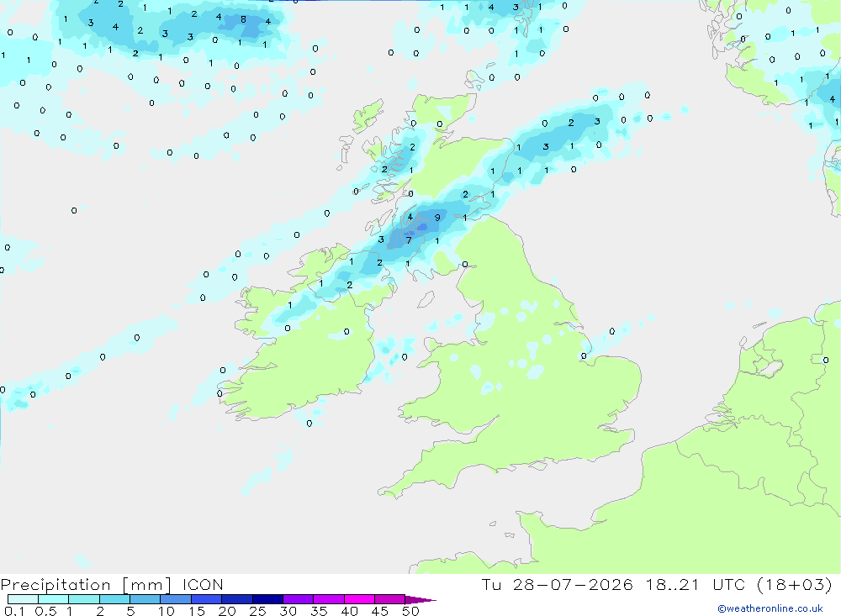The image size is (841, 616).
Task: Click the date text 'Tu 28-07-2026'
Action: (558, 584)
